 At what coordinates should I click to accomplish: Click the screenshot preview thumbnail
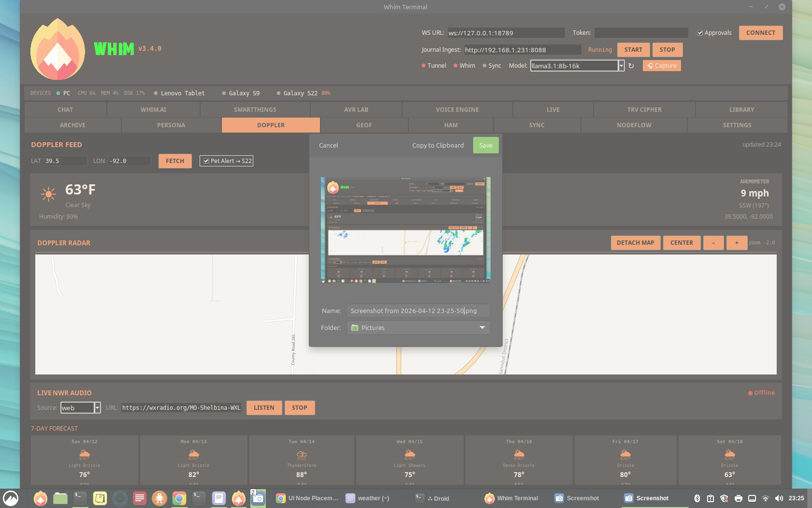click(406, 230)
